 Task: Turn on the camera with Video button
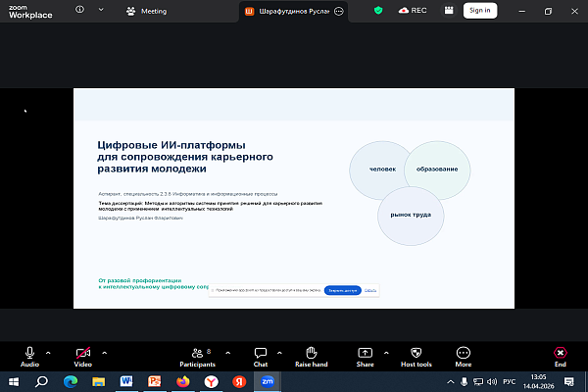[x=83, y=353]
